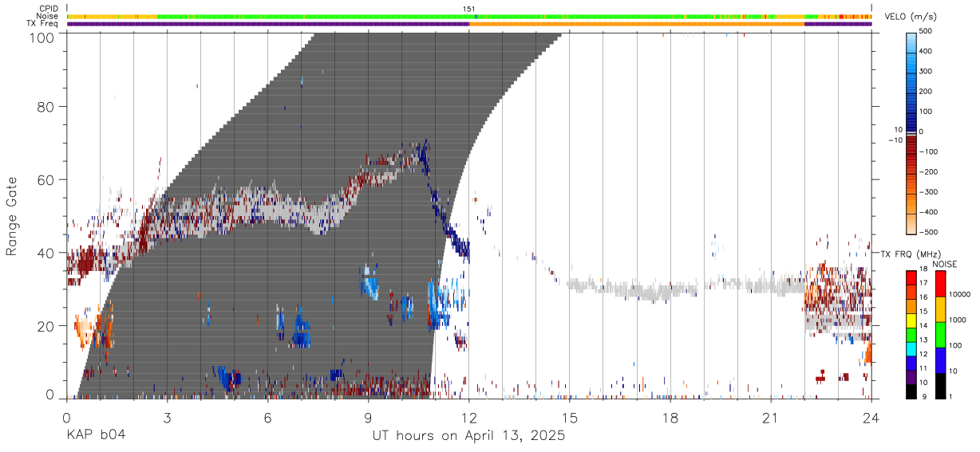Viewport: 980px width, 452px height.
Task: Click the x-axis 3 hour label
Action: point(167,417)
